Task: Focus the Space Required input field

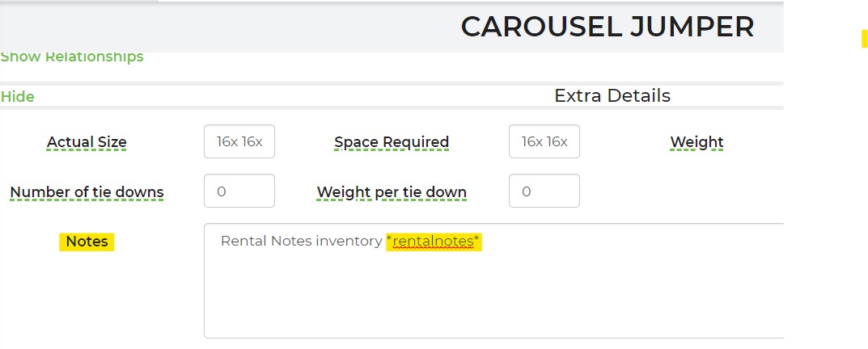Action: [544, 142]
